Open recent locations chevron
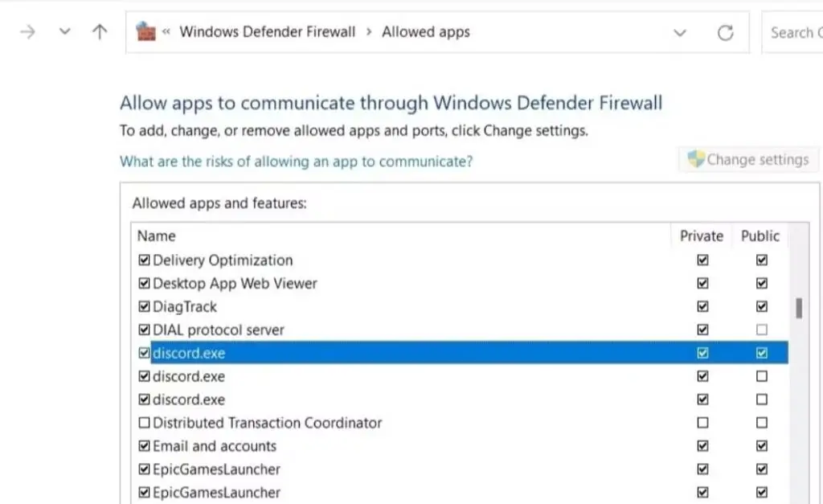The height and width of the screenshot is (504, 823). coord(65,32)
